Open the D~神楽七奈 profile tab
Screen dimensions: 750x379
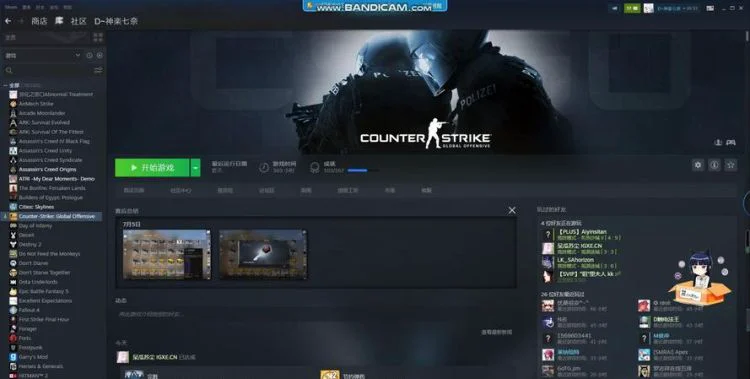(x=116, y=21)
